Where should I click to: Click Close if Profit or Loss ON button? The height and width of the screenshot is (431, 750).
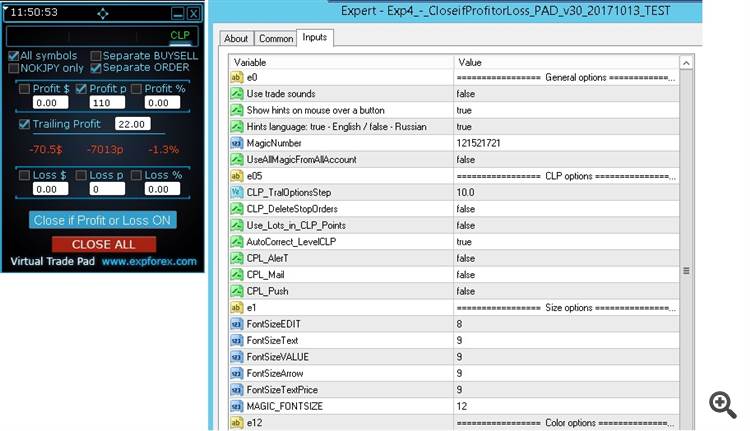(102, 221)
